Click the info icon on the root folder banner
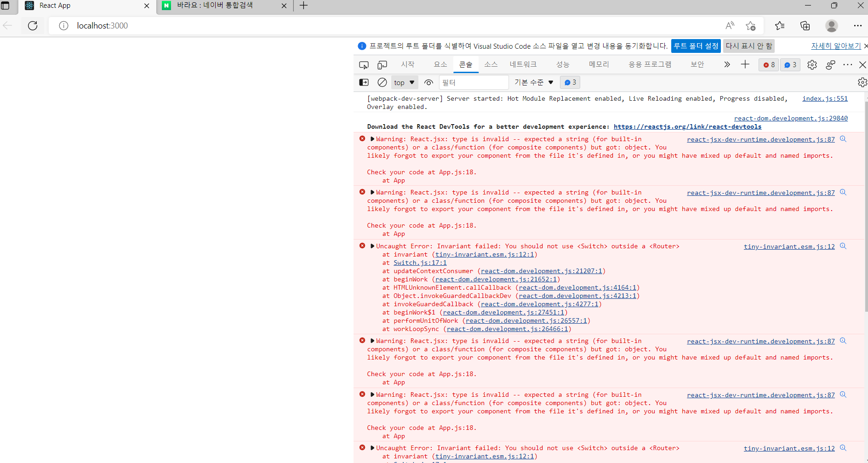The height and width of the screenshot is (463, 868). coord(362,46)
